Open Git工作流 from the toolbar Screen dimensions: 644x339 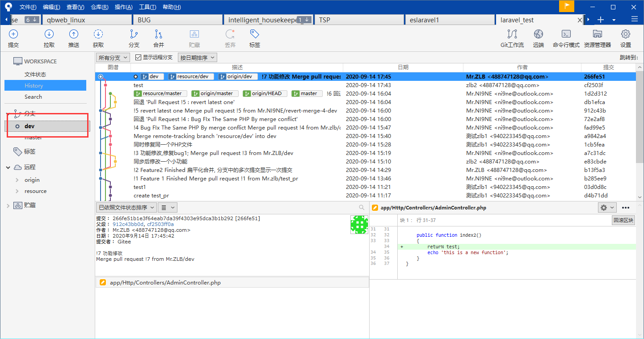(512, 34)
